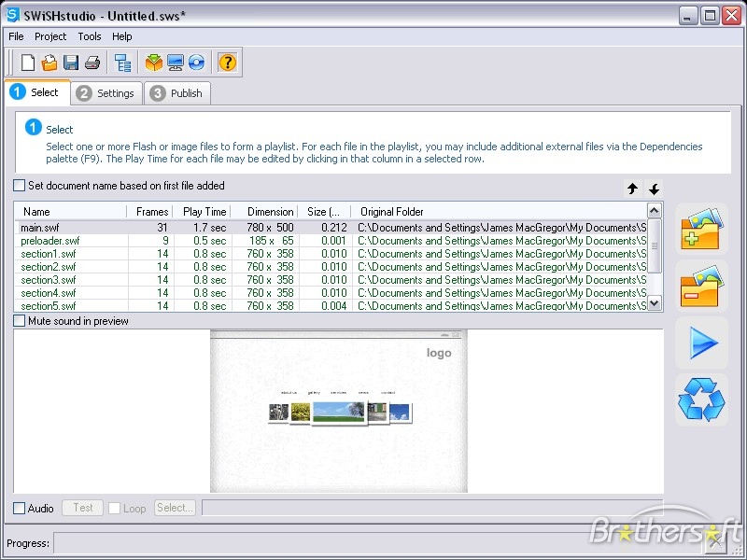
Task: Click the 780 x 500 dimension cell
Action: click(x=270, y=228)
